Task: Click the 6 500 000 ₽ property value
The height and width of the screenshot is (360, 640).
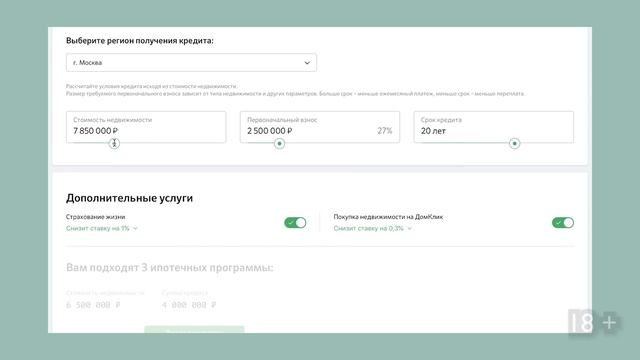Action: (93, 305)
